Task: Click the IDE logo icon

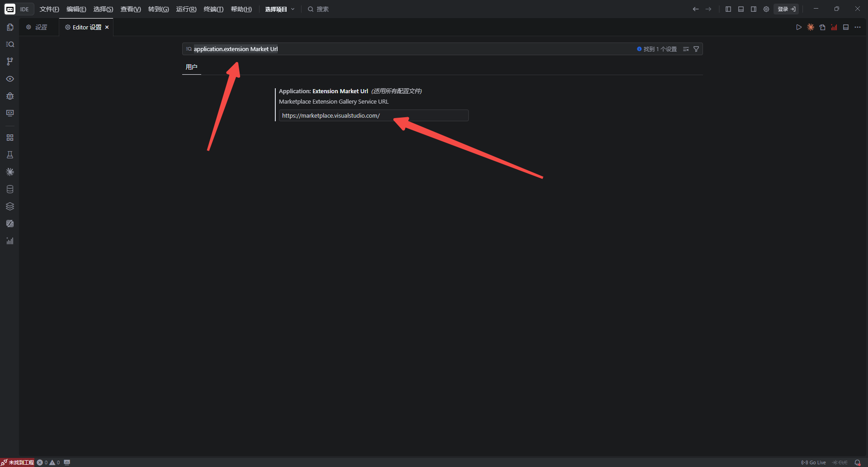Action: (x=10, y=9)
